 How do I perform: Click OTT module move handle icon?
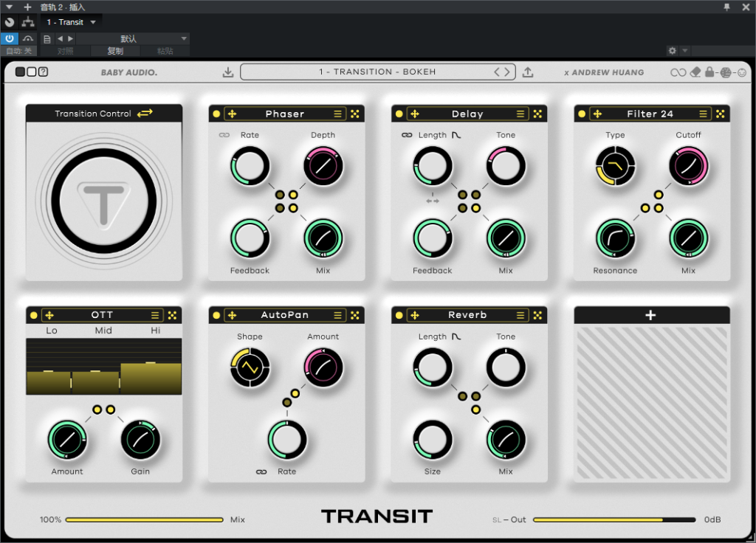[49, 315]
